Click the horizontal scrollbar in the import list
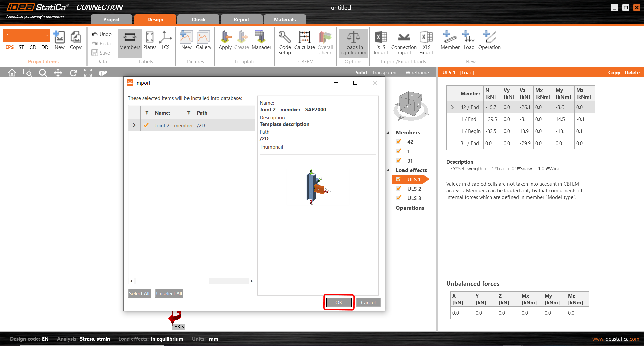Viewport: 644px width, 346px height. pos(172,281)
